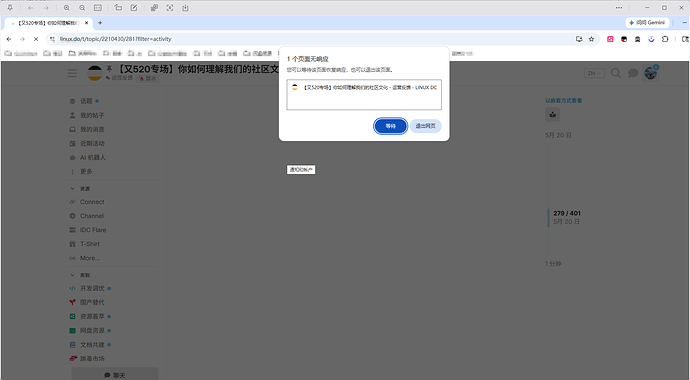Screen dimensions: 690x380
Task: Click the purple download extension icon
Action: point(651,39)
